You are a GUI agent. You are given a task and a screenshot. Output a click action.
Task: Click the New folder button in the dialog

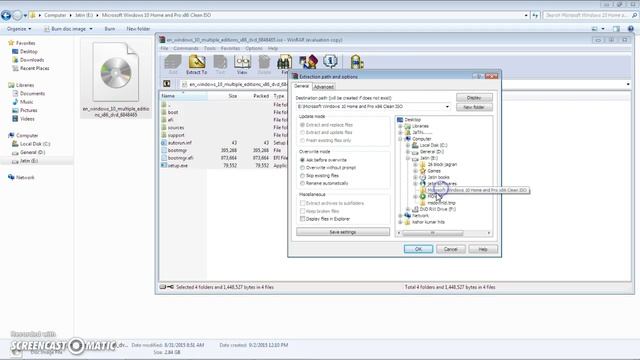[x=474, y=107]
